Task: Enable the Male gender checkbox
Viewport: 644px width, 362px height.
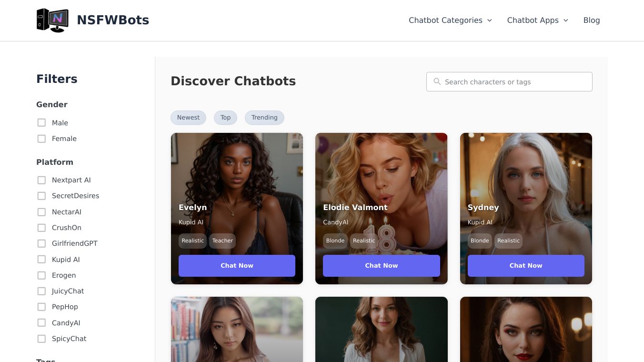Action: coord(42,123)
